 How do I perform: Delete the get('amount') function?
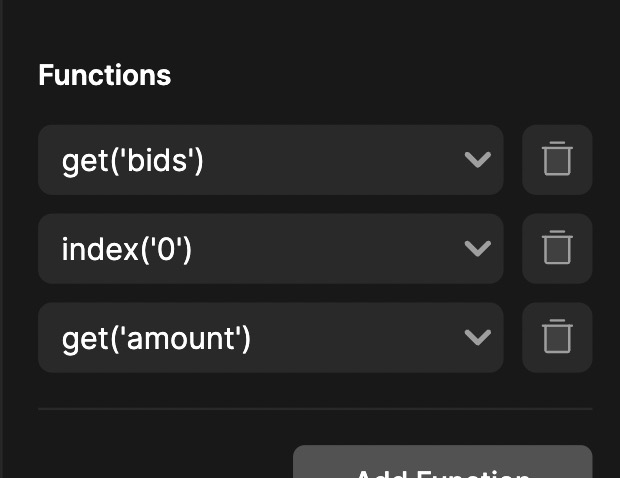point(557,337)
